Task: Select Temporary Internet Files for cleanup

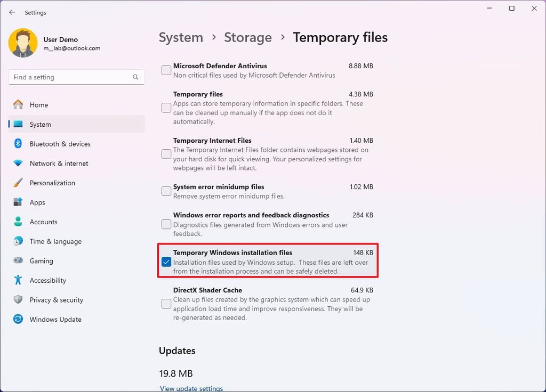Action: [166, 154]
